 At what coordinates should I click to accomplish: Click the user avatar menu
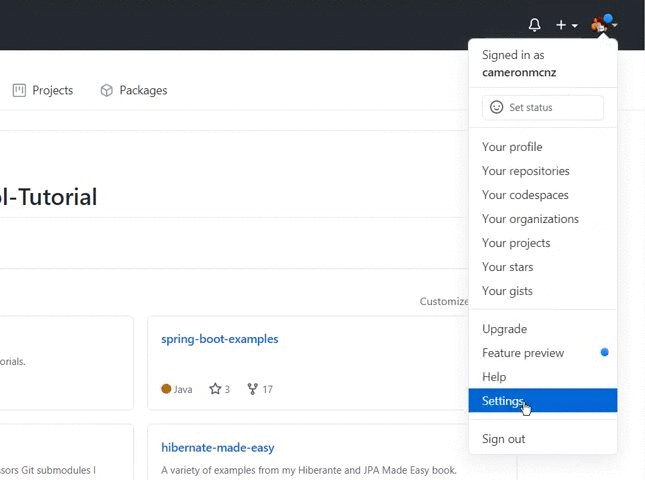click(604, 25)
